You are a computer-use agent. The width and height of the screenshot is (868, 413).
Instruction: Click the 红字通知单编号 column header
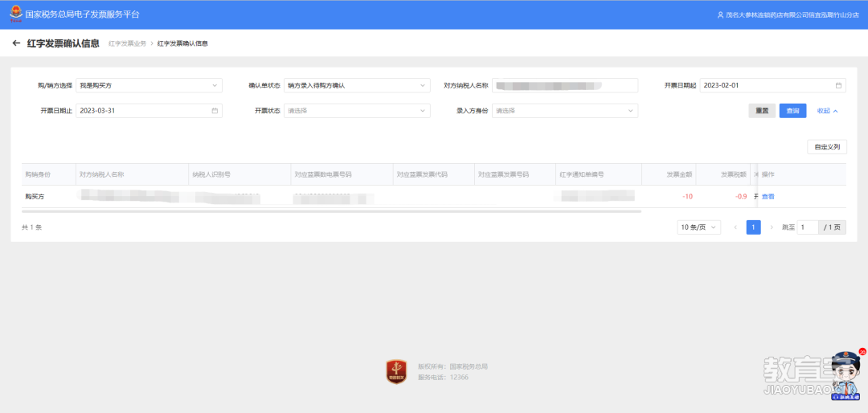click(x=599, y=174)
